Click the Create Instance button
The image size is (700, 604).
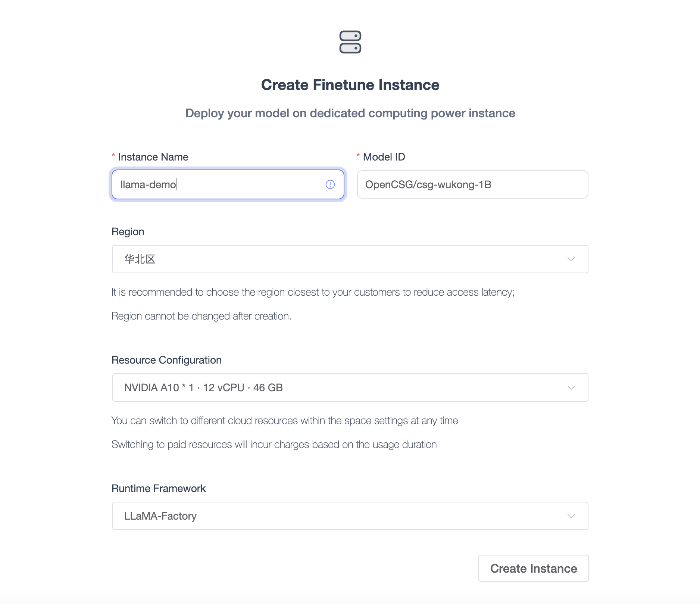coord(533,568)
